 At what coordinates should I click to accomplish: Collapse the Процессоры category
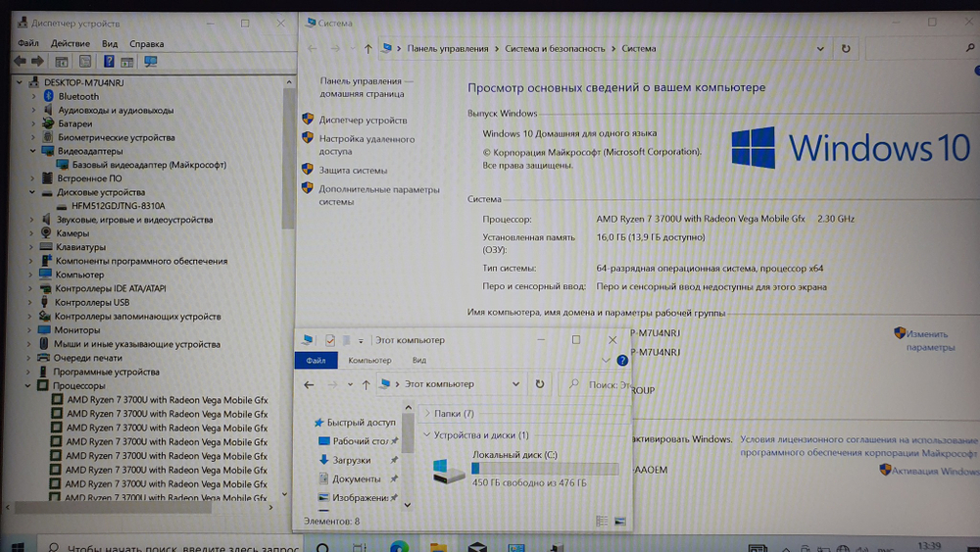coord(28,385)
